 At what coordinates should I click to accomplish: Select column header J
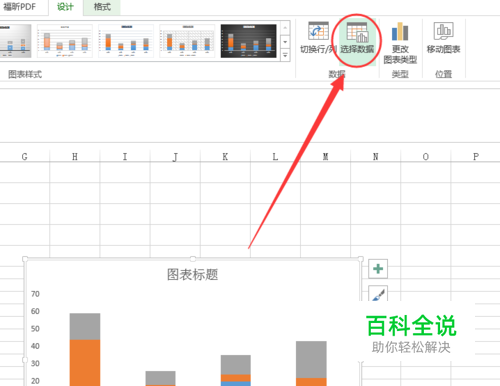pos(175,156)
